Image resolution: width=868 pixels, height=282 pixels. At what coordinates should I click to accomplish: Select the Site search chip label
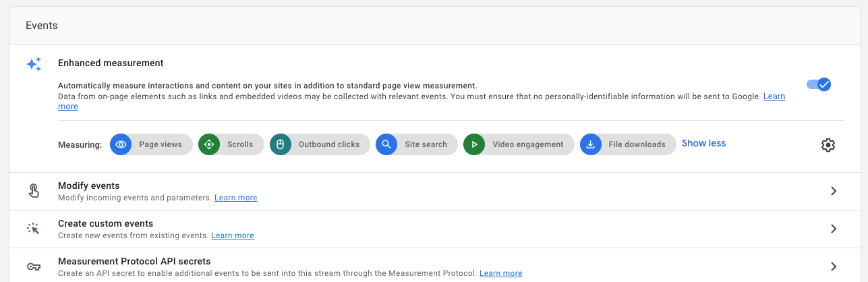(426, 144)
